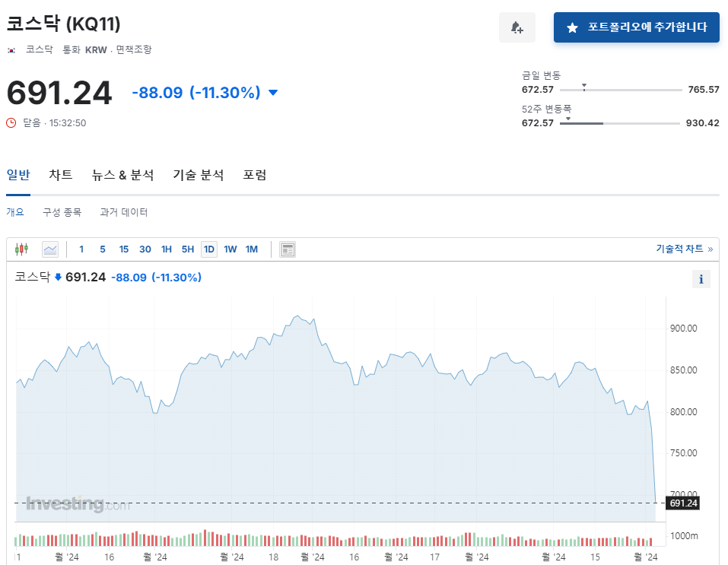The height and width of the screenshot is (565, 728).
Task: Click the 닫음 · 15:32:50 timestamp
Action: [55, 123]
